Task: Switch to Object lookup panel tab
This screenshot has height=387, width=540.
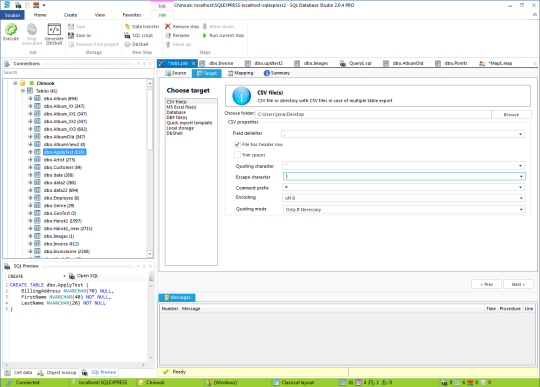Action: 57,373
